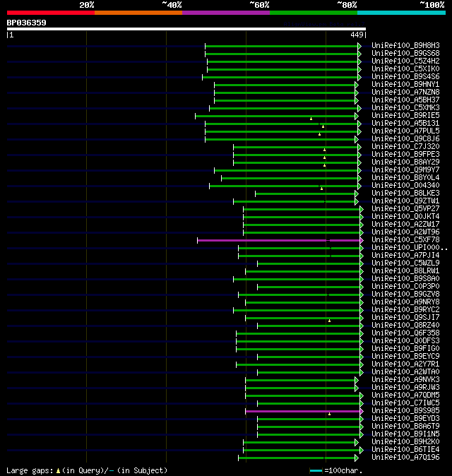Screen dimensions: 452x476
Task: Click the UniRef100_B9EYD3 label
Action: pos(405,419)
